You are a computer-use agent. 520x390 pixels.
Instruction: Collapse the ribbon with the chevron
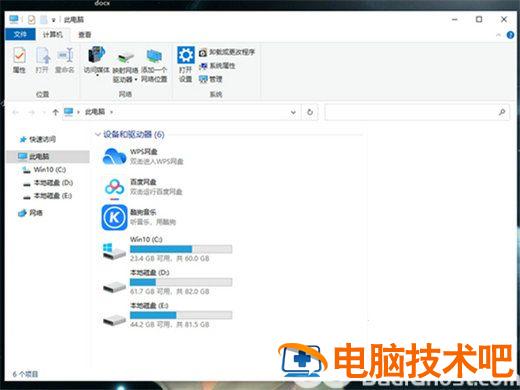[499, 35]
